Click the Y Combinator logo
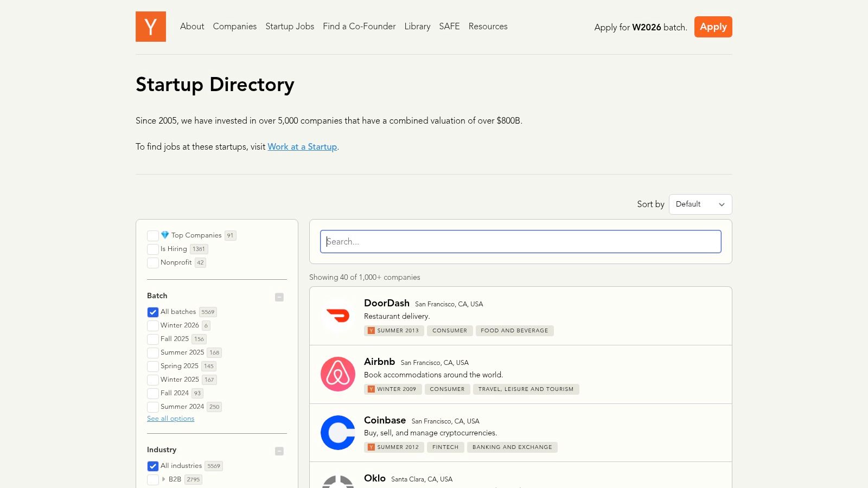The image size is (868, 488). click(x=151, y=27)
